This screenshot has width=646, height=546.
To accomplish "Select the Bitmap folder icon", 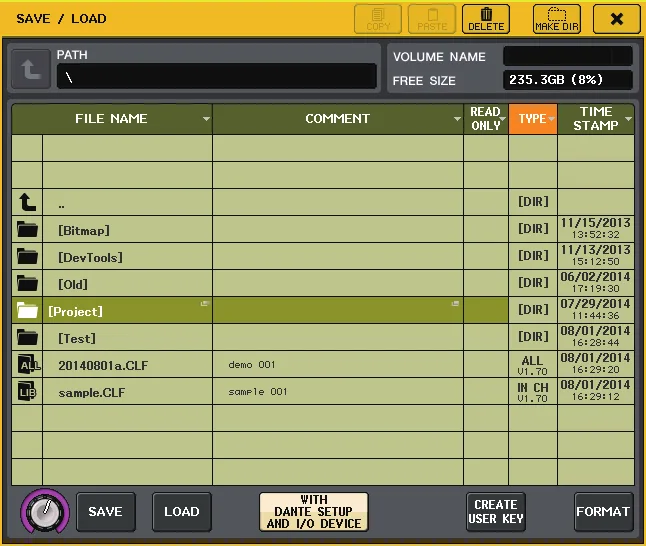I will 28,229.
